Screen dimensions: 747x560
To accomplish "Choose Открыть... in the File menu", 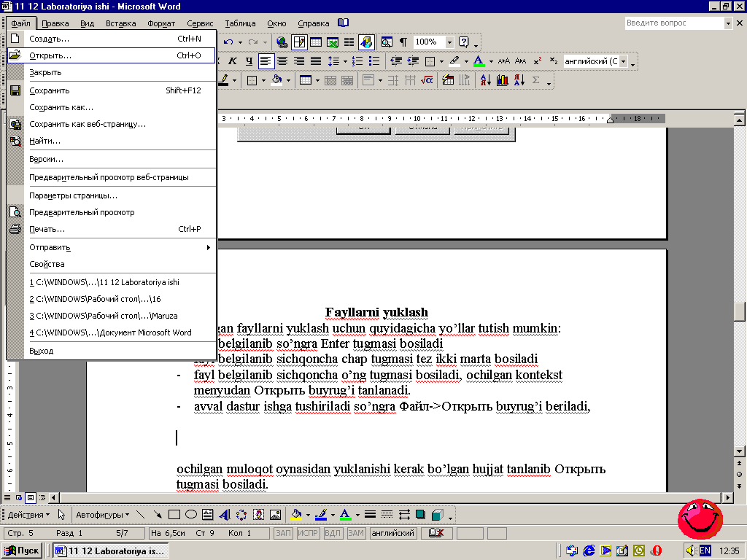I will (111, 55).
